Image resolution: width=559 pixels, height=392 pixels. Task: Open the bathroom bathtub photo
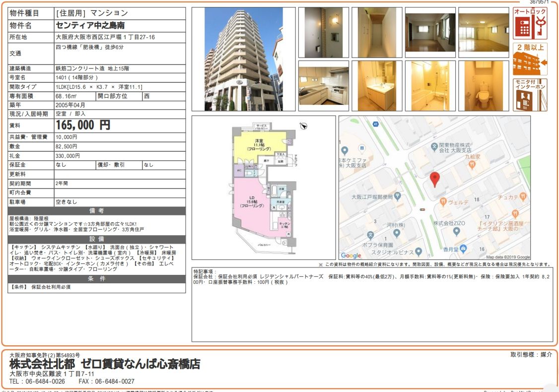coord(430,86)
